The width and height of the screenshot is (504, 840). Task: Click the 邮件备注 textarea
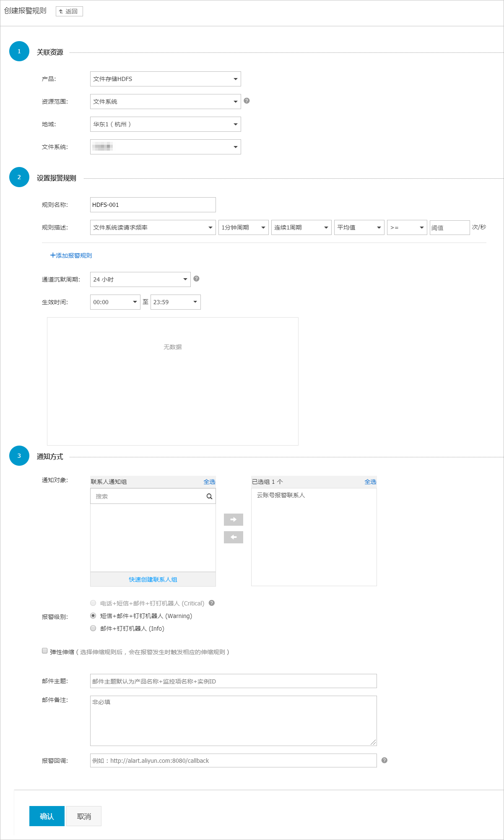(x=234, y=721)
